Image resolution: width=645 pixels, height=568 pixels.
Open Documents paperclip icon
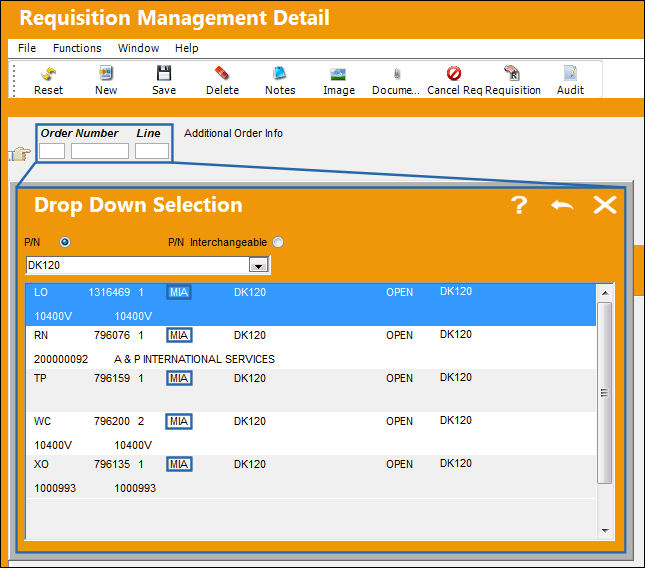click(397, 74)
